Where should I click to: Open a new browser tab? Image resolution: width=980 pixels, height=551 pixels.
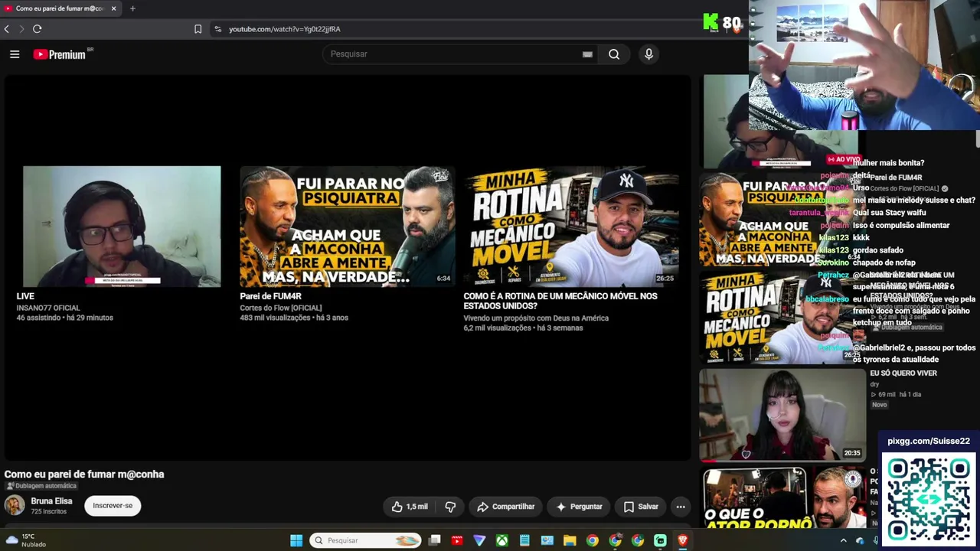[x=132, y=8]
